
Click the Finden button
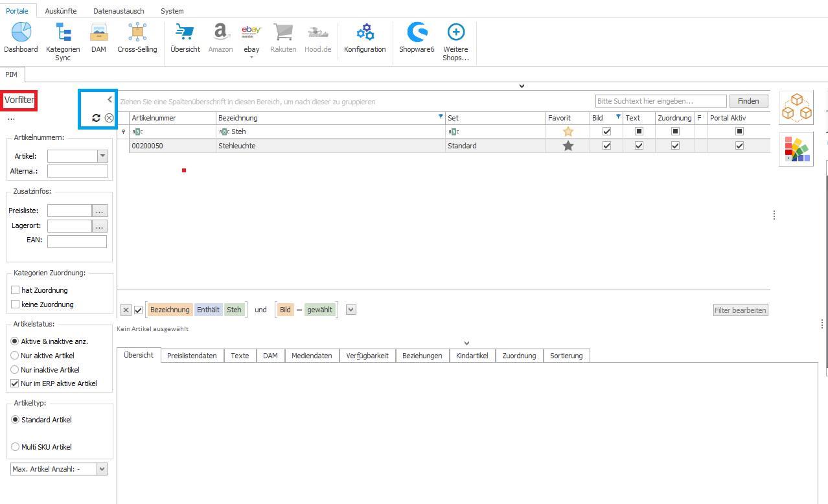point(748,101)
